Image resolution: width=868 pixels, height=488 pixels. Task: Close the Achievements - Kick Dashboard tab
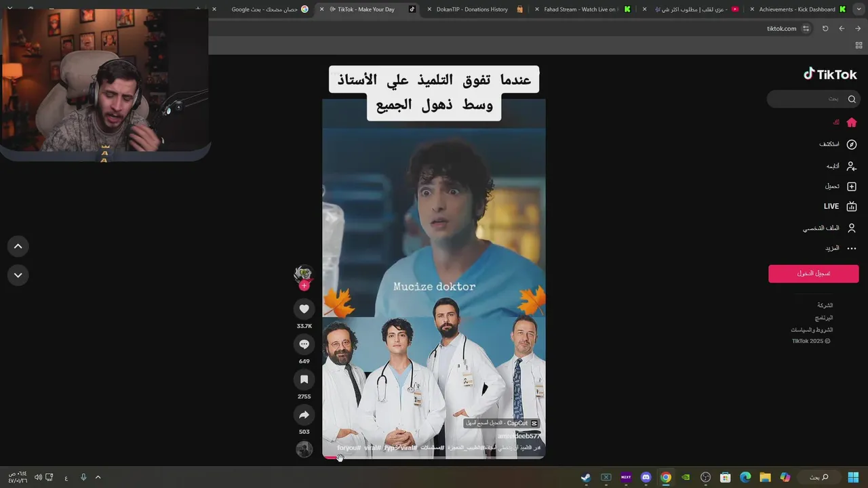point(752,9)
